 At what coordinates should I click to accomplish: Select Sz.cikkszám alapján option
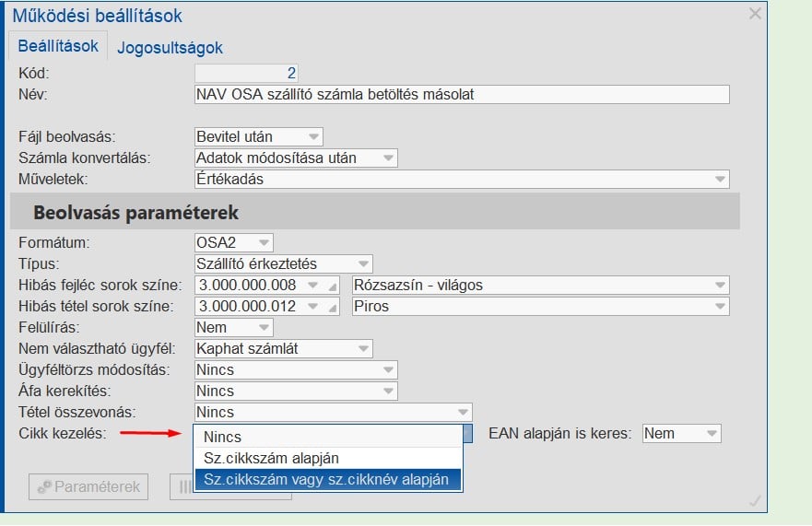[328, 458]
